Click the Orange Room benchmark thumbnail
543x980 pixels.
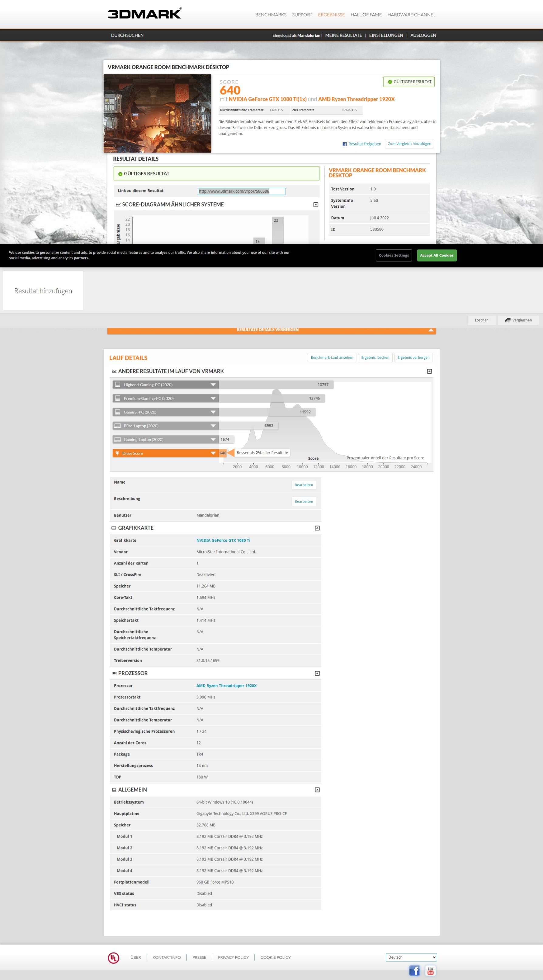[x=157, y=113]
